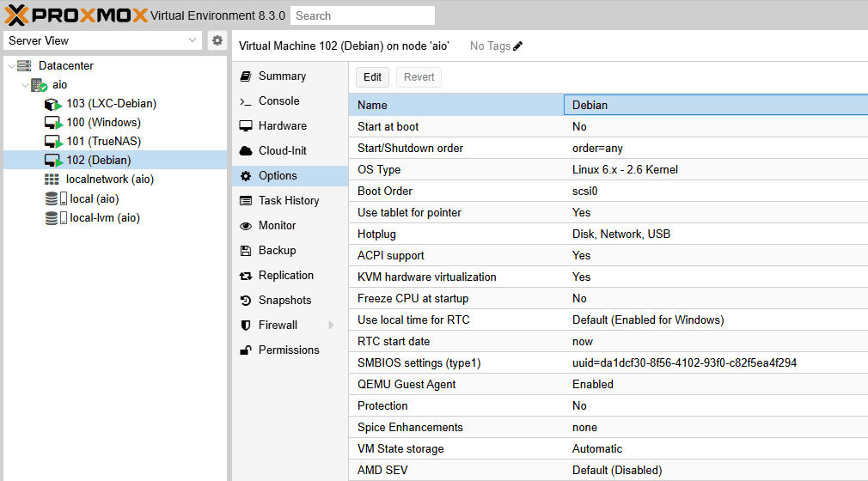868x481 pixels.
Task: Click the Task History list icon
Action: coord(246,200)
